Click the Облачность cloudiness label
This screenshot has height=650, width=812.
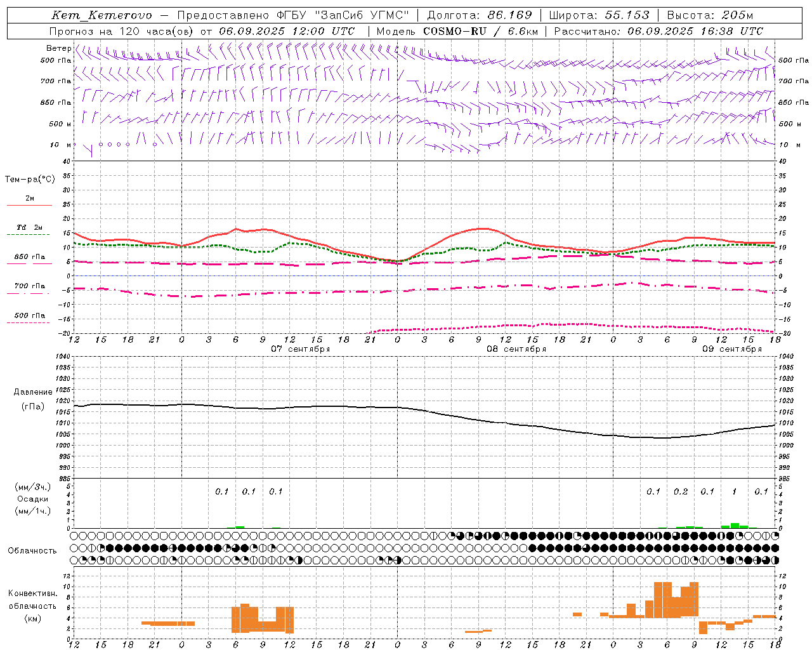coord(32,551)
